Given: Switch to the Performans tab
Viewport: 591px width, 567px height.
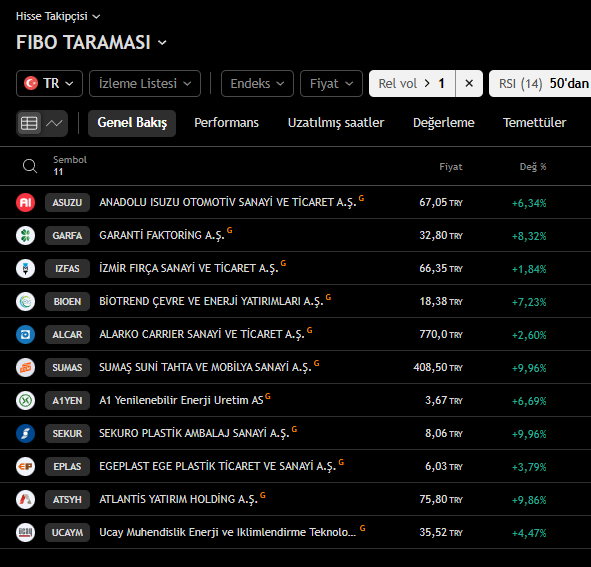Looking at the screenshot, I should click(x=227, y=123).
